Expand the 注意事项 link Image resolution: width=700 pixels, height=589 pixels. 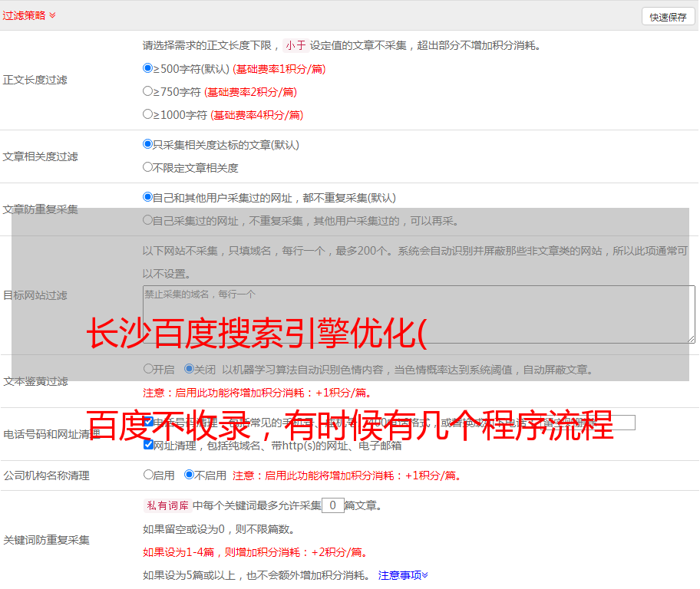tap(403, 575)
